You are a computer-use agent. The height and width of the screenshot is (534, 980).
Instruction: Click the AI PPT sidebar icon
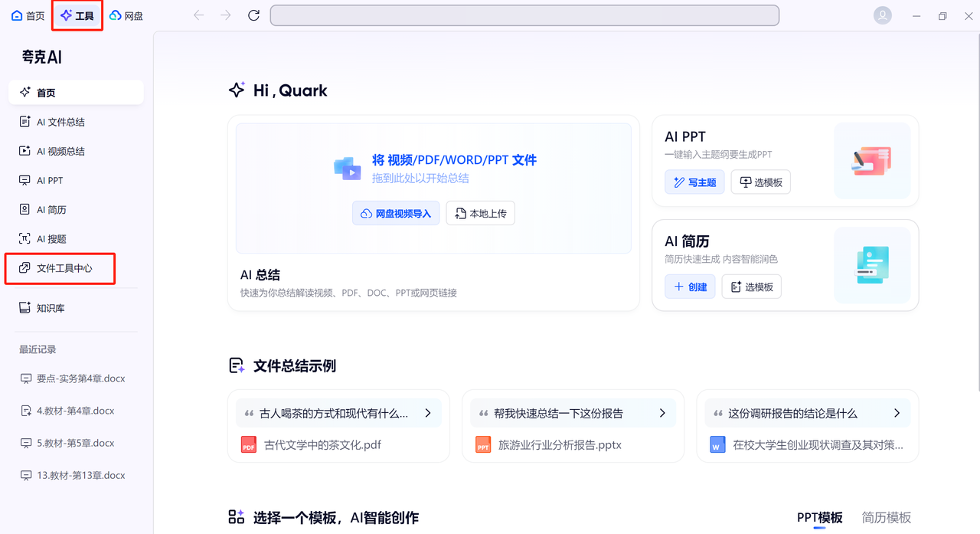tap(24, 180)
